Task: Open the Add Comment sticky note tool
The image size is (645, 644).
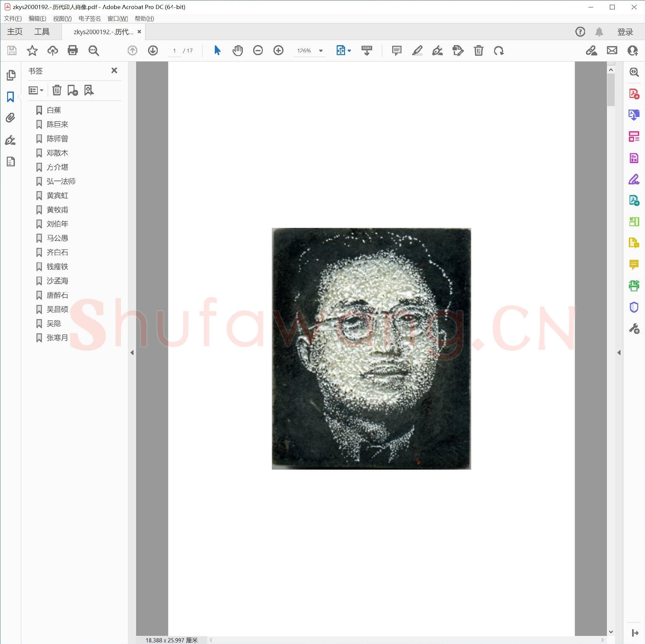Action: pyautogui.click(x=396, y=51)
